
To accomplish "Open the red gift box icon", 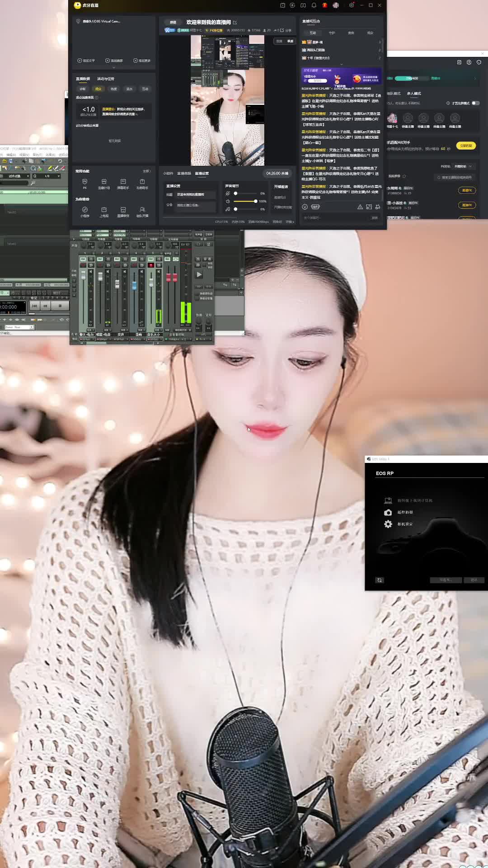I will pyautogui.click(x=324, y=5).
